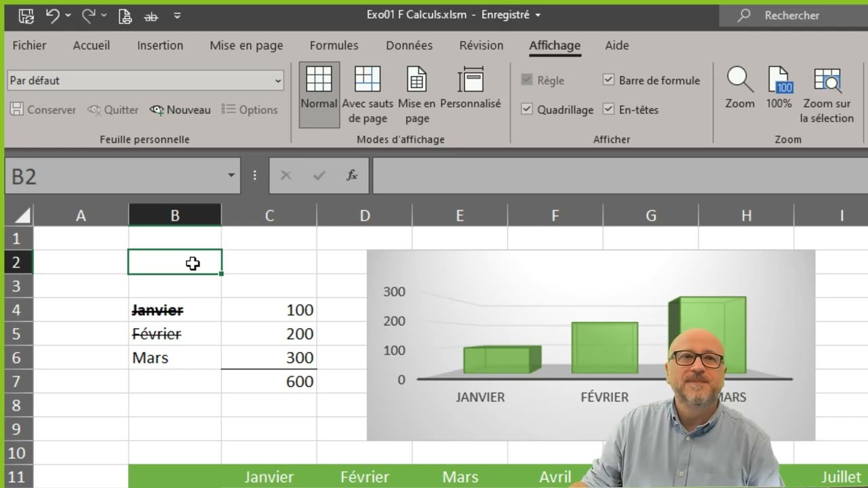Select column C header
The width and height of the screenshot is (868, 488).
click(269, 216)
